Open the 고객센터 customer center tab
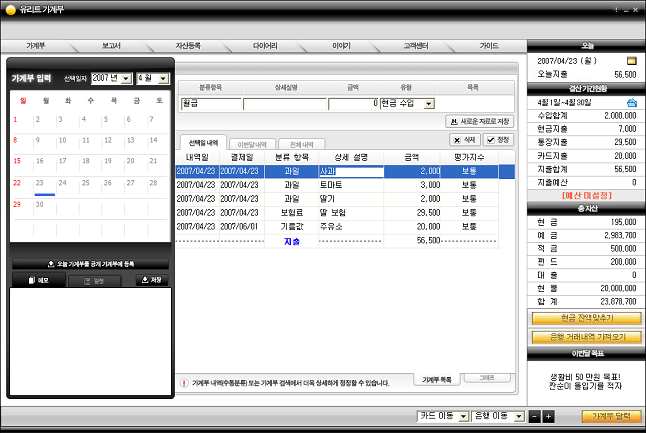 coord(416,46)
